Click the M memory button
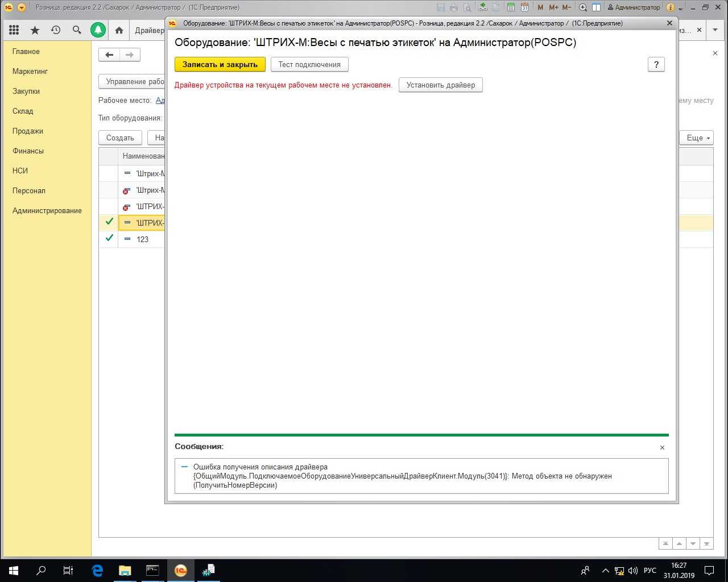 click(x=540, y=7)
